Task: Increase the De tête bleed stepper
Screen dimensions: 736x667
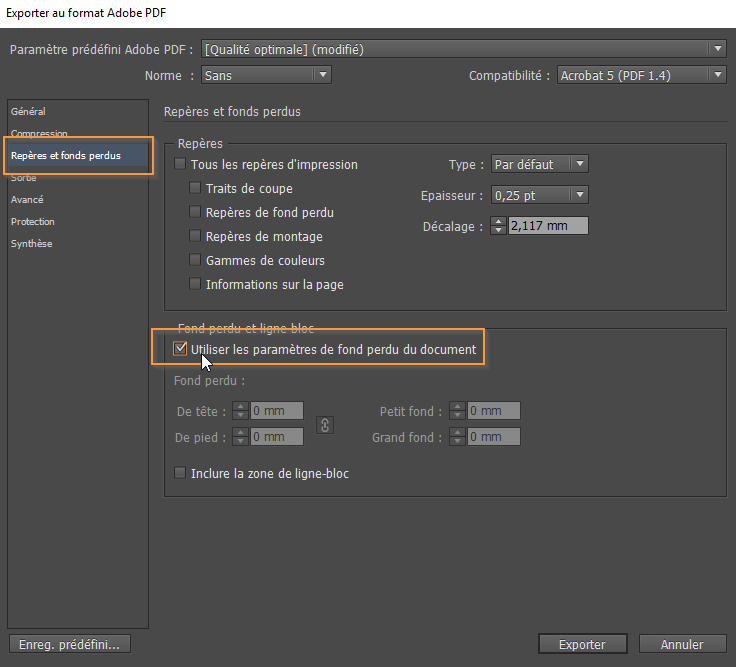Action: click(x=240, y=406)
